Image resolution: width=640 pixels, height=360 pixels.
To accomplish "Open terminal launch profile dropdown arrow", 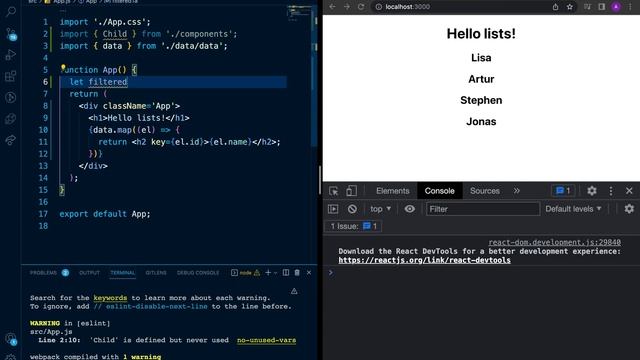I will tap(276, 273).
